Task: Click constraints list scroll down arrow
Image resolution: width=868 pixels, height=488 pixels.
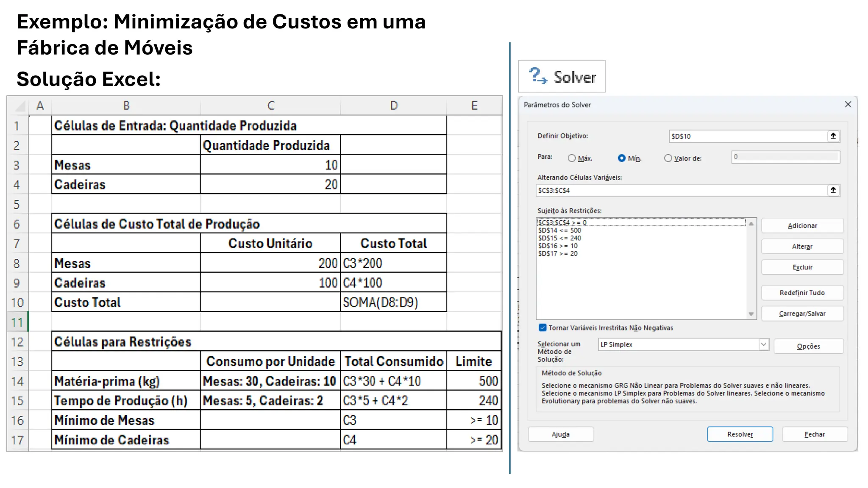Action: 751,314
